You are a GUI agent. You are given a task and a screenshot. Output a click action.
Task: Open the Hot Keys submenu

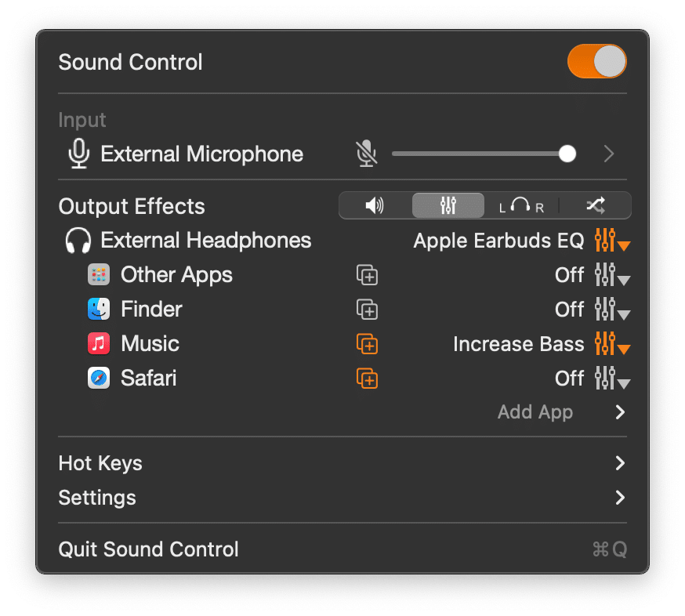pyautogui.click(x=342, y=463)
